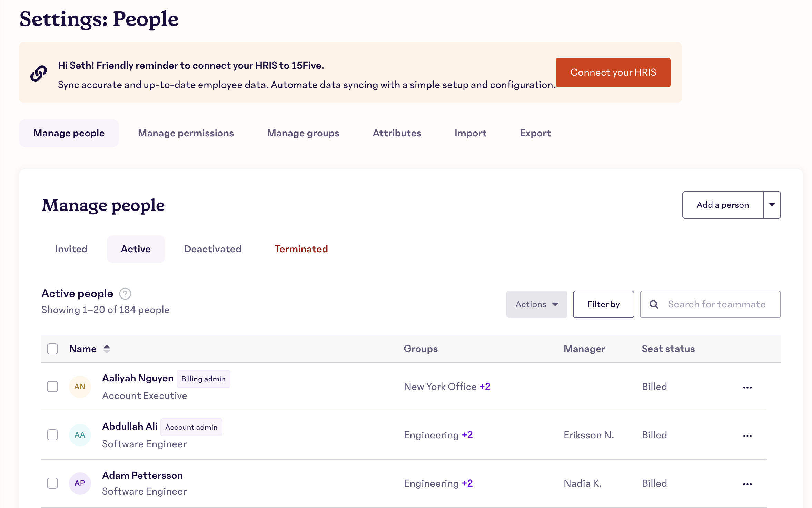Open the three-dot menu for Aaliyah Nguyen
This screenshot has height=508, width=812.
tap(747, 387)
